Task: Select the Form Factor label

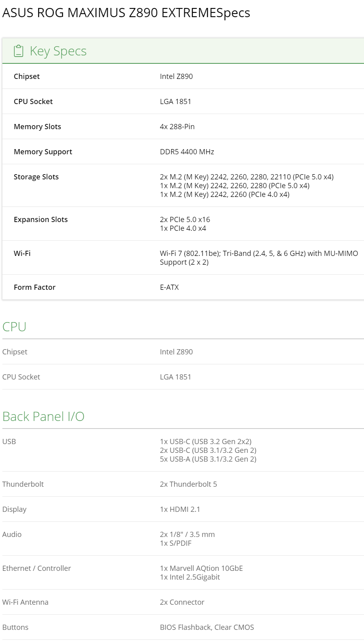Action: pyautogui.click(x=35, y=287)
